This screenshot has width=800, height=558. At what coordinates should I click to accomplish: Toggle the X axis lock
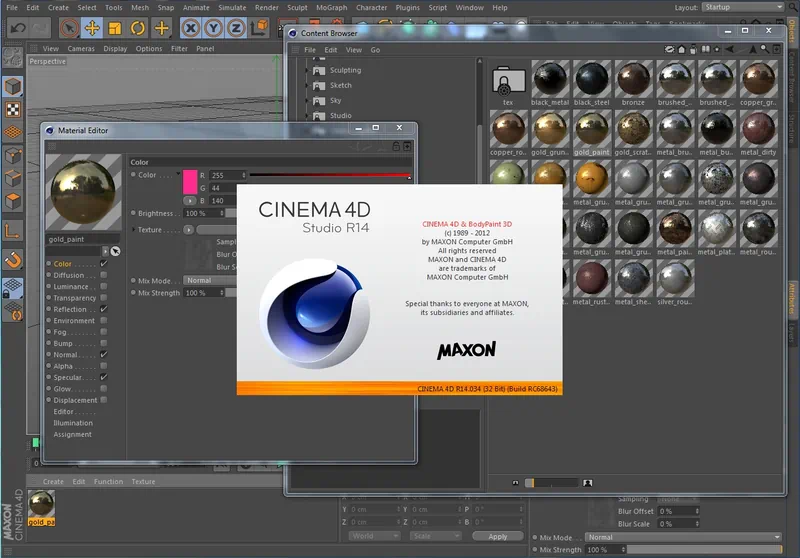coord(191,28)
